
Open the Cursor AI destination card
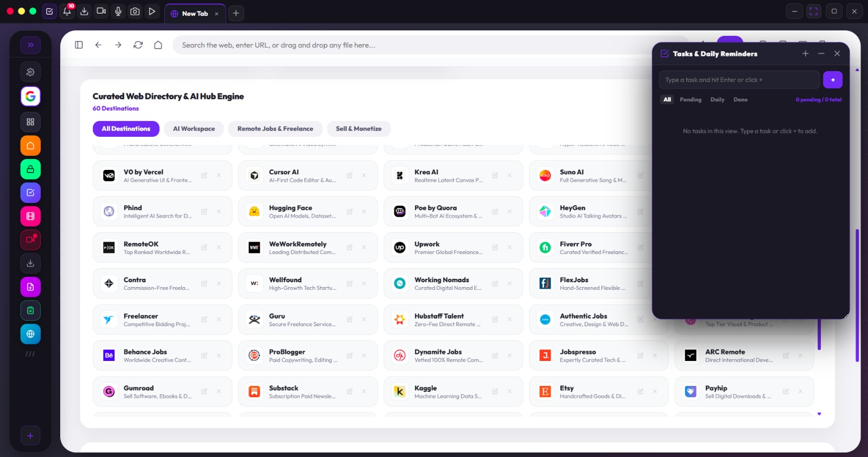(308, 175)
